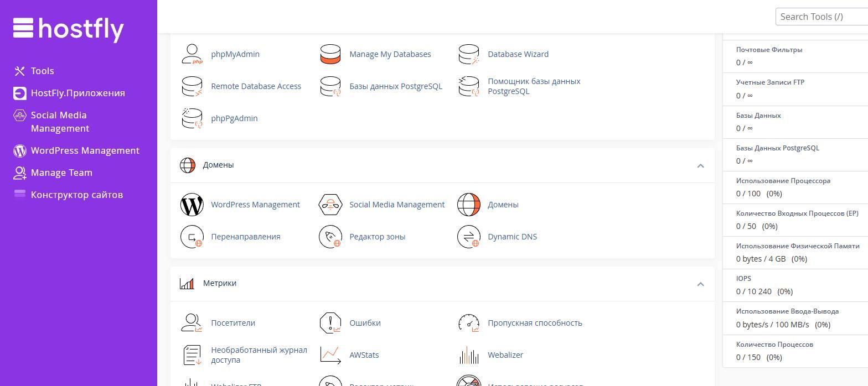Screen dimensions: 868x386
Task: Open the phpMyAdmin icon
Action: (192, 54)
